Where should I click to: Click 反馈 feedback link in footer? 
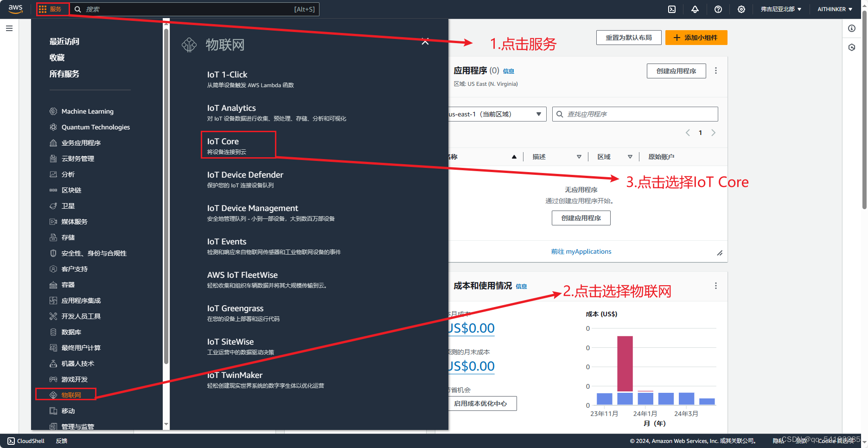click(x=62, y=441)
